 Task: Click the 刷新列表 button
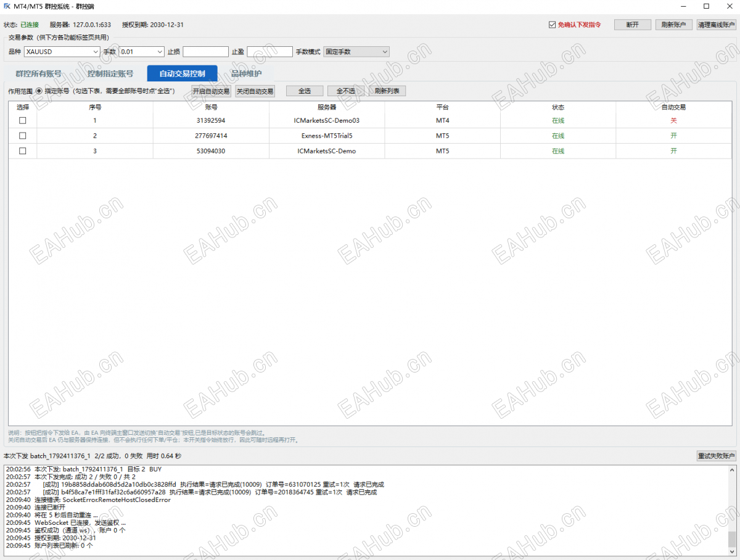pyautogui.click(x=387, y=91)
